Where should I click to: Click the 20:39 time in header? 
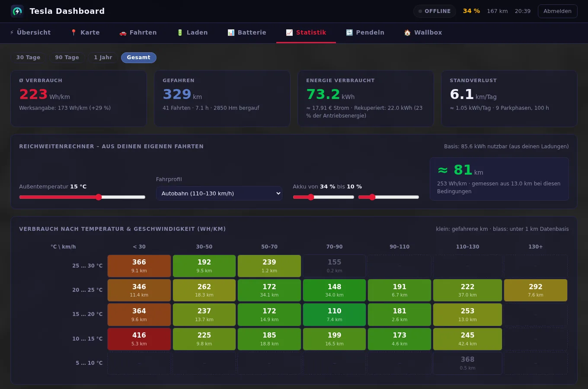tap(522, 11)
